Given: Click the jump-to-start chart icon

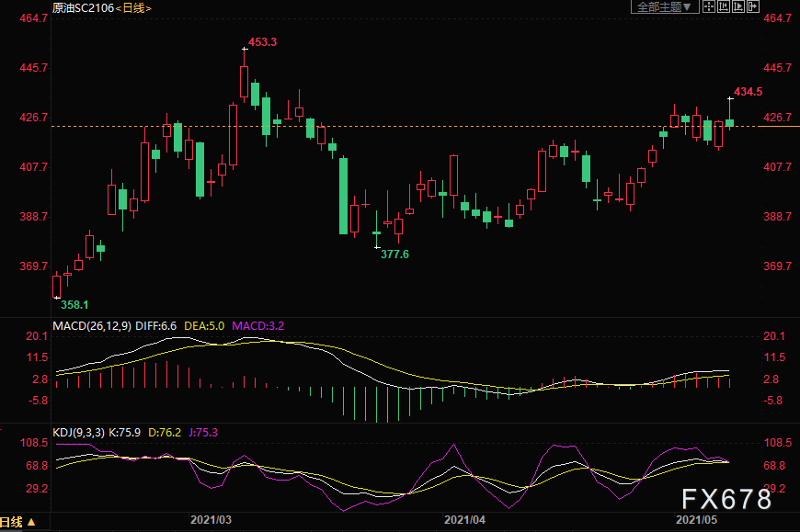Looking at the screenshot, I should pyautogui.click(x=725, y=7).
